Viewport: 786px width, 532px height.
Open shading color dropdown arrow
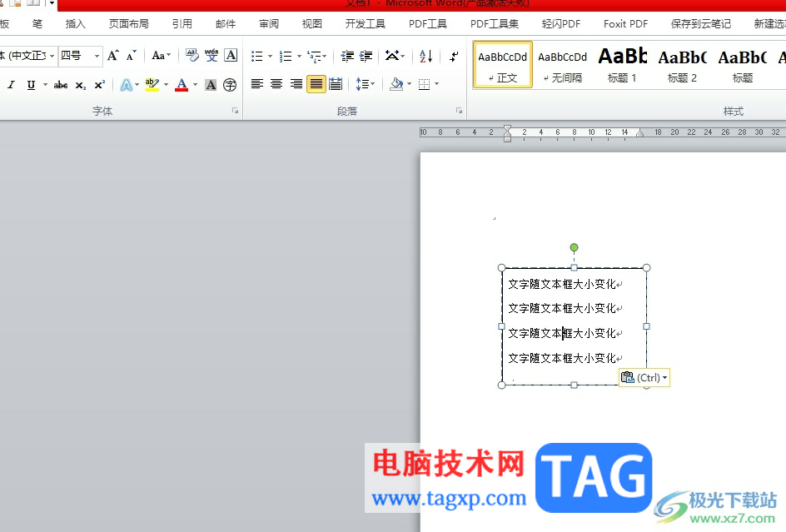tap(409, 84)
